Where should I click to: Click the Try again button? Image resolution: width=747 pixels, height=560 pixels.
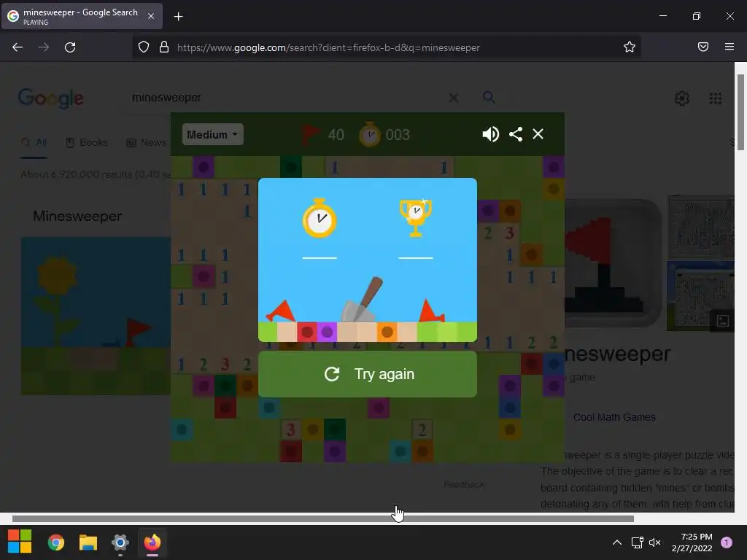pos(368,374)
